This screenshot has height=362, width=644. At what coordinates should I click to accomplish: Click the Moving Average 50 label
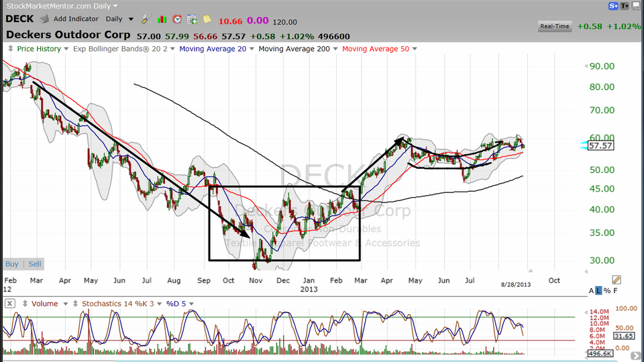[x=376, y=49]
